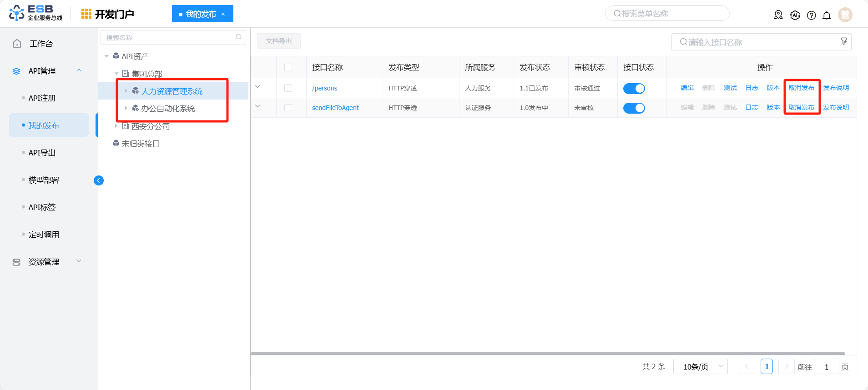Image resolution: width=868 pixels, height=390 pixels.
Task: Click the user avatar icon
Action: (x=845, y=15)
